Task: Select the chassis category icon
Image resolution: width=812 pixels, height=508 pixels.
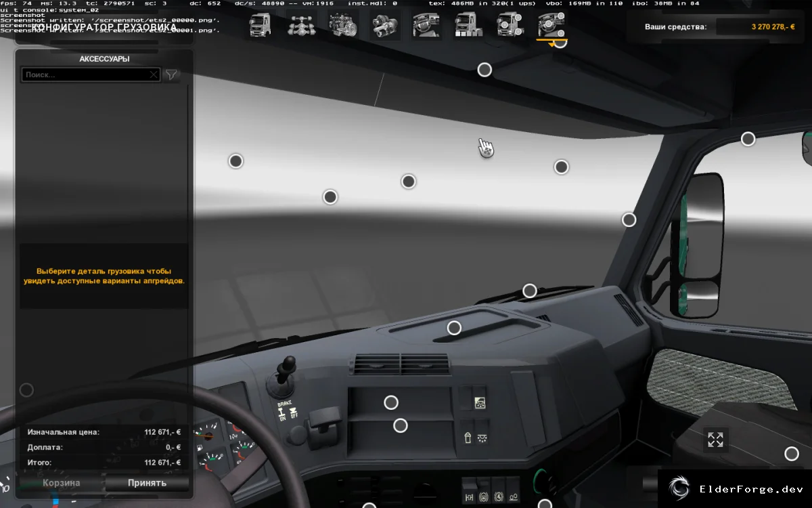Action: pyautogui.click(x=301, y=25)
